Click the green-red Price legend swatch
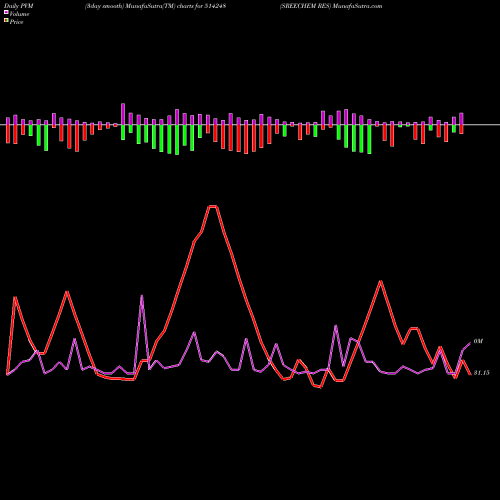This screenshot has height=500, width=500. click(x=6, y=21)
